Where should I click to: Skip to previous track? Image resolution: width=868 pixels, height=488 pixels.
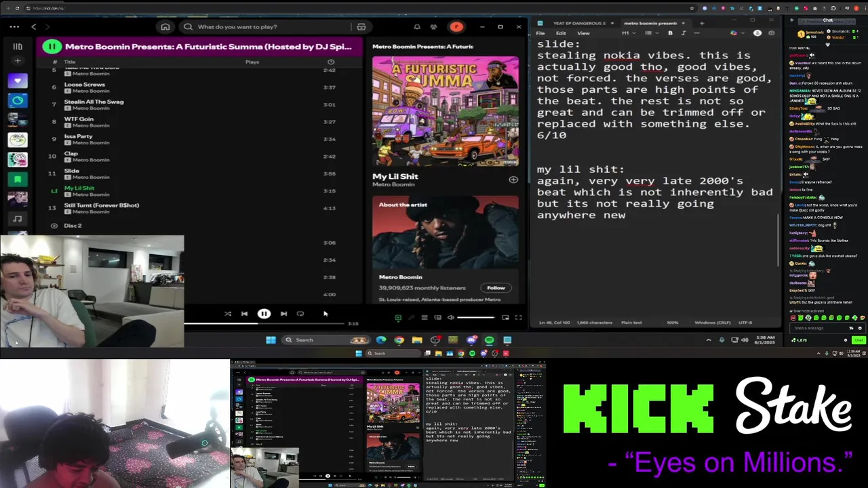(244, 314)
